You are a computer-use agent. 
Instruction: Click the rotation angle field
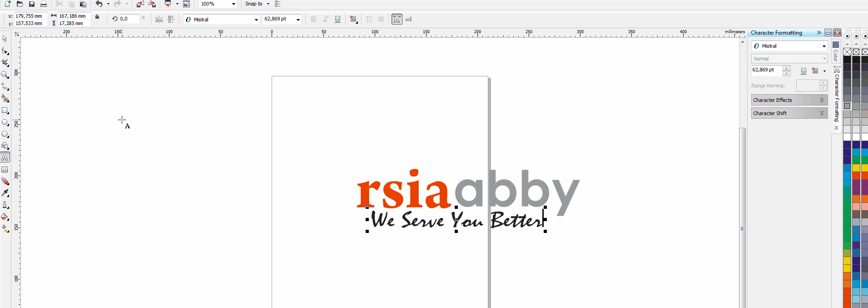(129, 19)
